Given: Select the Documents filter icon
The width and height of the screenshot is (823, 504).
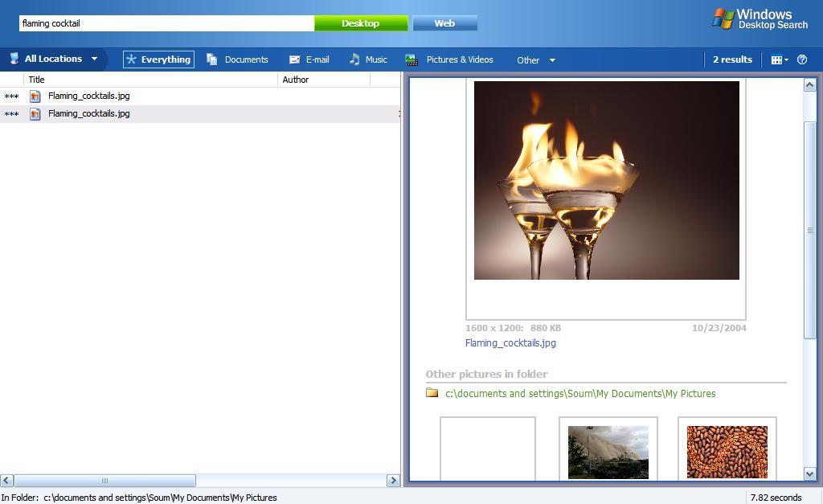Looking at the screenshot, I should pyautogui.click(x=211, y=59).
